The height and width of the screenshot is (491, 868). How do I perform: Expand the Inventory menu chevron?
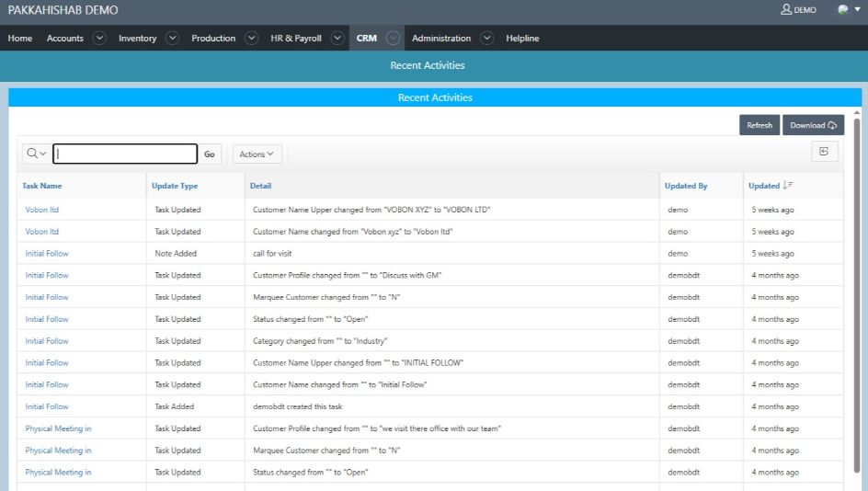tap(173, 39)
